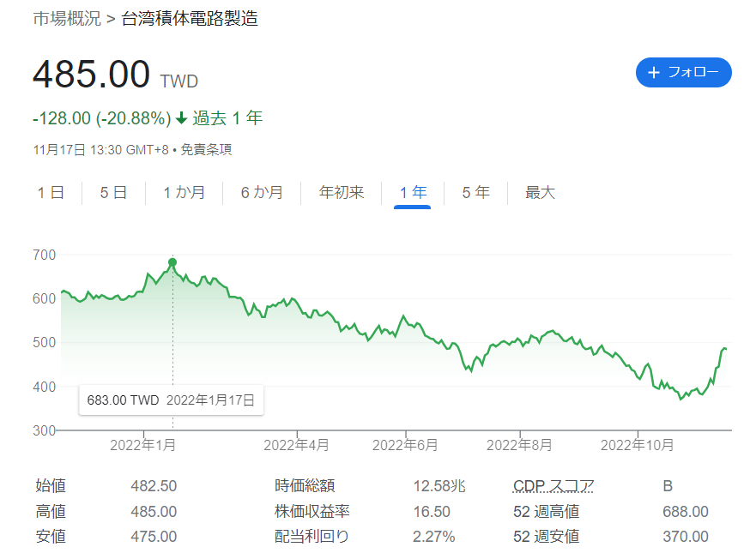Click the CDP score value B
The height and width of the screenshot is (559, 756).
(x=668, y=486)
